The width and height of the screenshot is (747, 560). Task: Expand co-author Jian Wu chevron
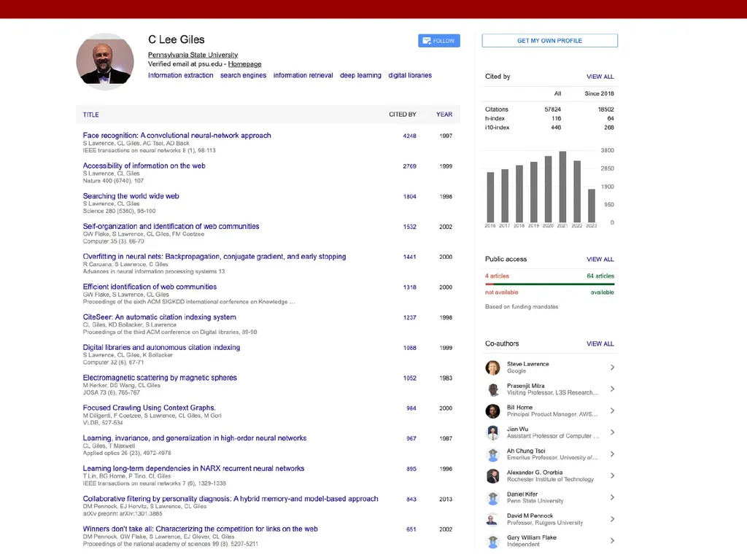[x=612, y=432]
